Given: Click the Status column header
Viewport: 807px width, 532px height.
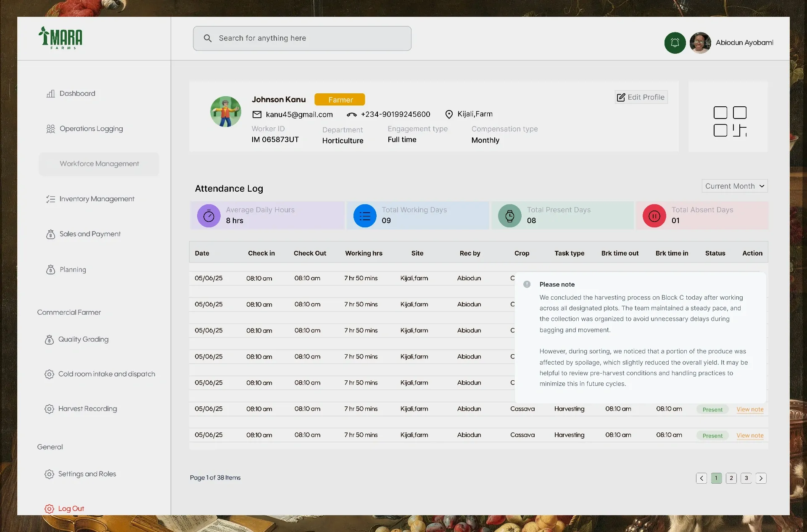Looking at the screenshot, I should [715, 253].
